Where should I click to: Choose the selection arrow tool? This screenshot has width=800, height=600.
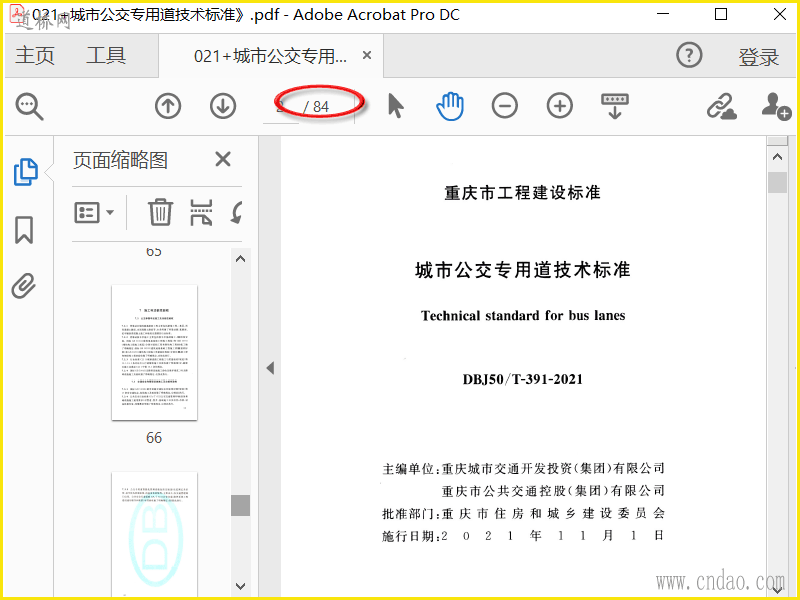[x=395, y=106]
